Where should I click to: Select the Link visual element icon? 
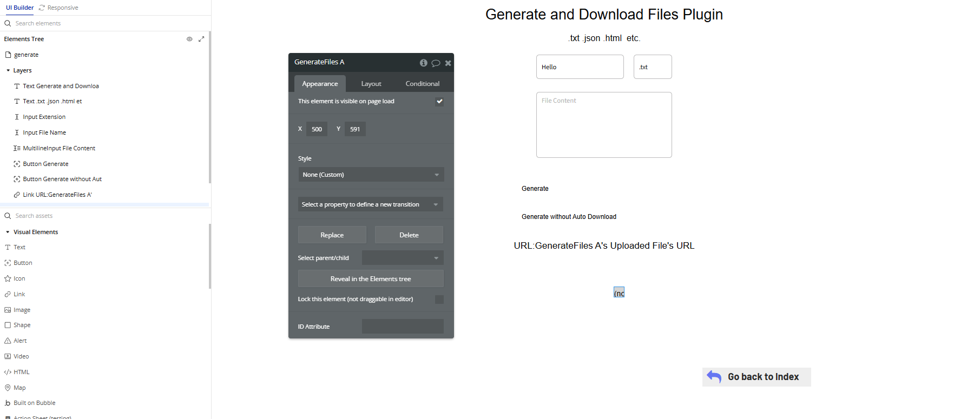(x=8, y=294)
